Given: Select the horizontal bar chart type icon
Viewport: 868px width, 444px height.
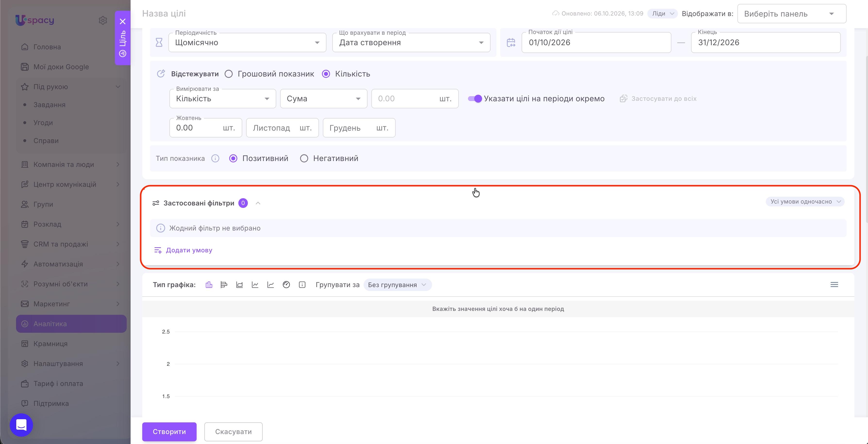Looking at the screenshot, I should click(x=224, y=285).
